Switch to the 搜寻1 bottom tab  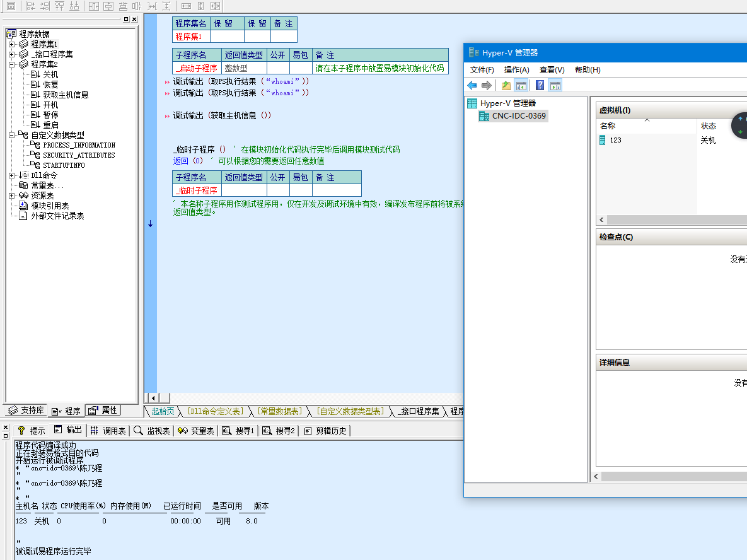pyautogui.click(x=238, y=431)
